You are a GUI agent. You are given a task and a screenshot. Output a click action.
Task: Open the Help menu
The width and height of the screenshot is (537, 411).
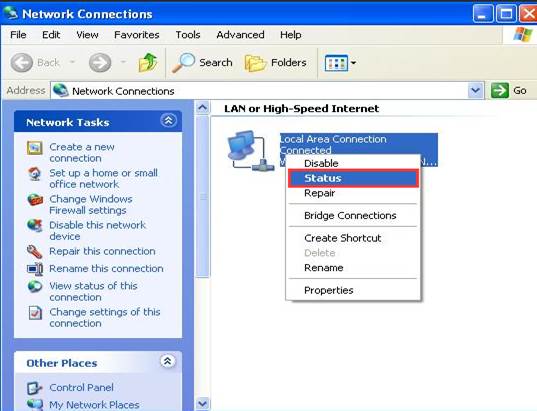(291, 35)
